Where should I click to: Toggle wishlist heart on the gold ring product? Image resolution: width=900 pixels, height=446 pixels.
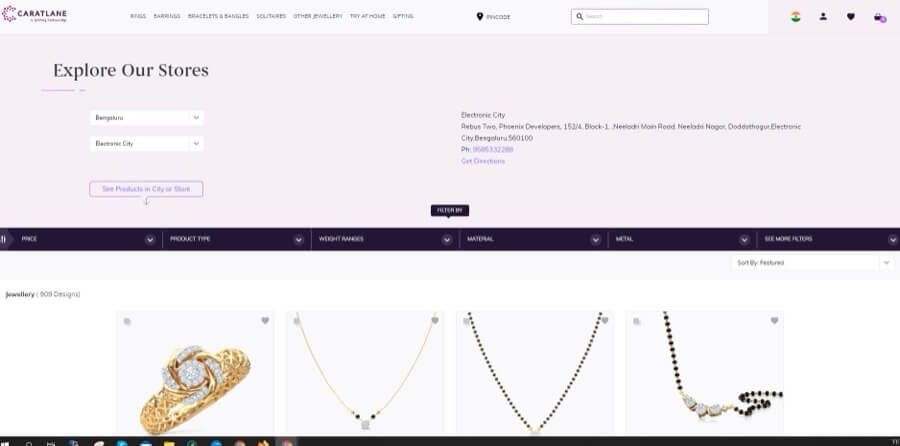coord(265,320)
